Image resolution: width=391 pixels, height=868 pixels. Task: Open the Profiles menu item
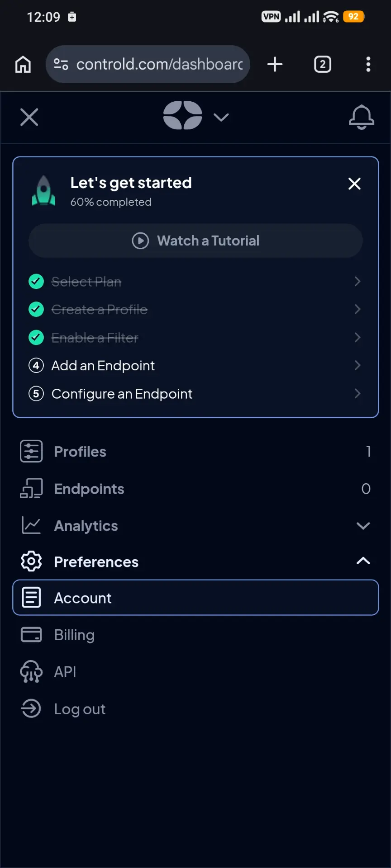[x=195, y=451]
